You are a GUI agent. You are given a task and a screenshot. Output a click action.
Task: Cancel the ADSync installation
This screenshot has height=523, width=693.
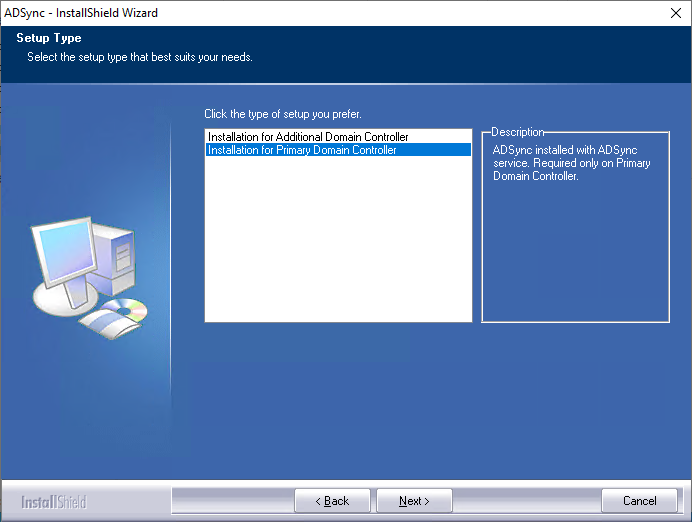(640, 501)
